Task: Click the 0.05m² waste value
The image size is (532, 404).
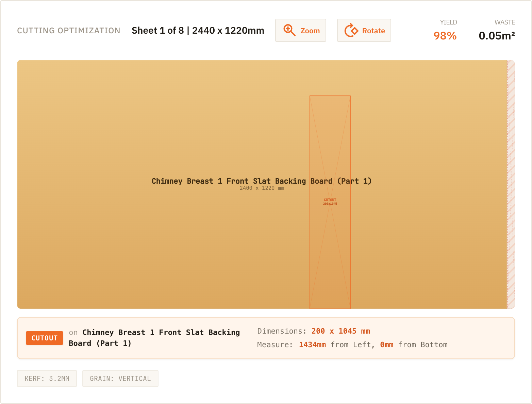Action: point(497,36)
